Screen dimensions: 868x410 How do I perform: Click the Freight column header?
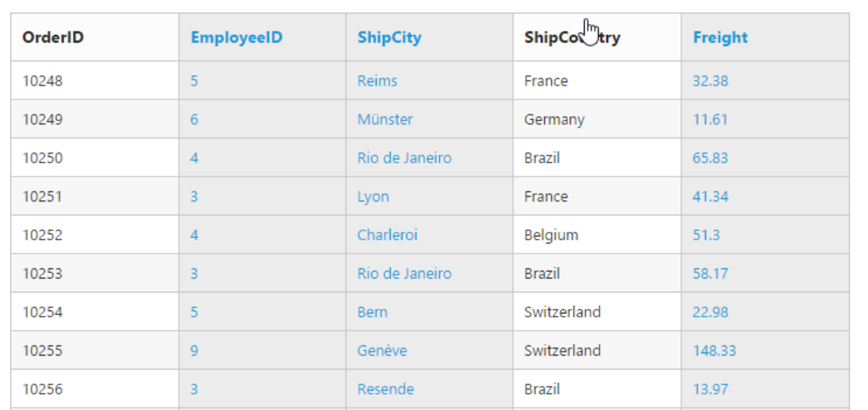pos(720,37)
